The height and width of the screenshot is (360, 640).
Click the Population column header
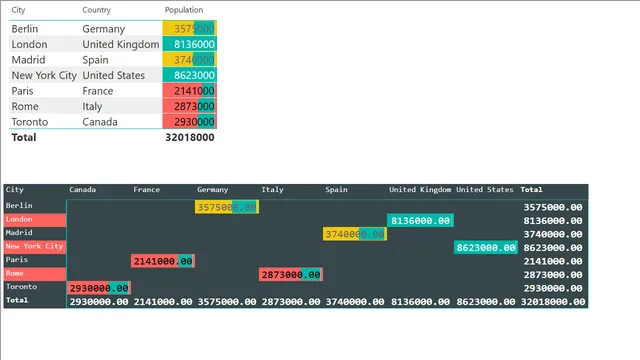click(184, 10)
